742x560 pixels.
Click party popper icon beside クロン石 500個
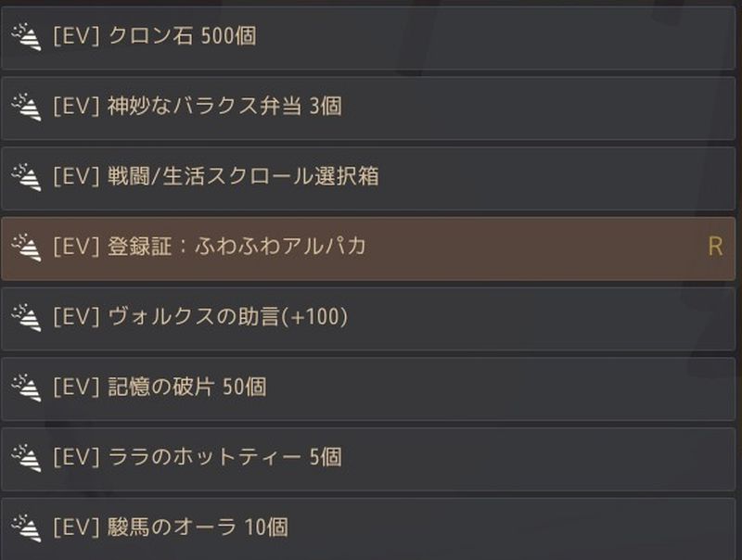coord(25,36)
